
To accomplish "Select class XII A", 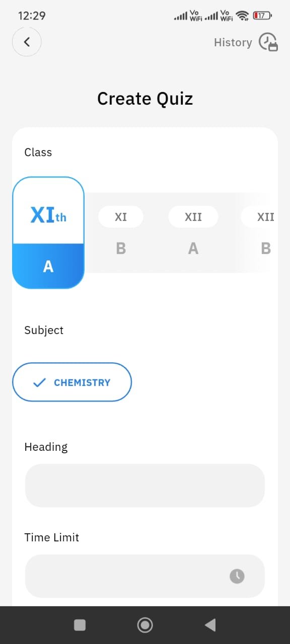I will click(x=193, y=231).
